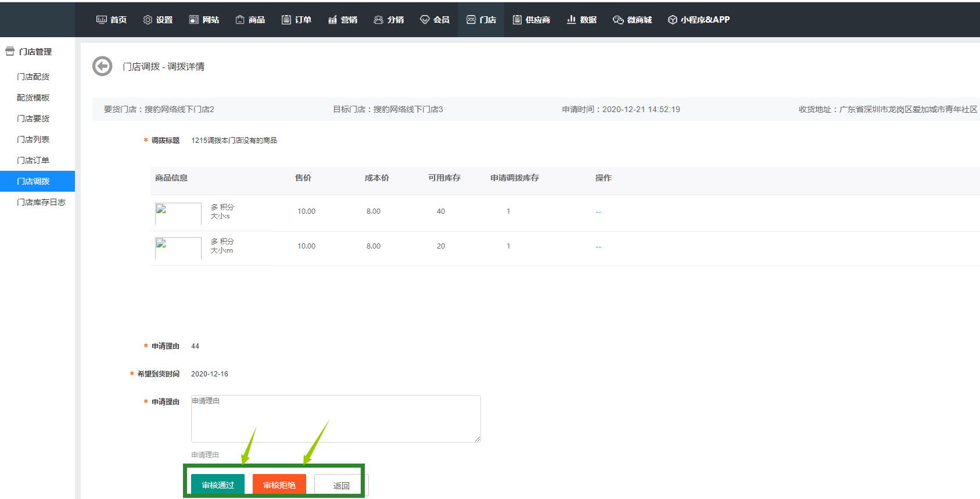Go to 门店列表 in sidebar
Screen dimensions: 980x499
click(33, 139)
